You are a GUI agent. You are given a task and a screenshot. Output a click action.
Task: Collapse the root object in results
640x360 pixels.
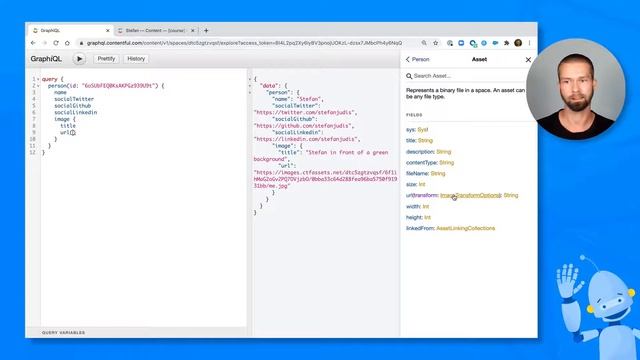click(x=250, y=79)
